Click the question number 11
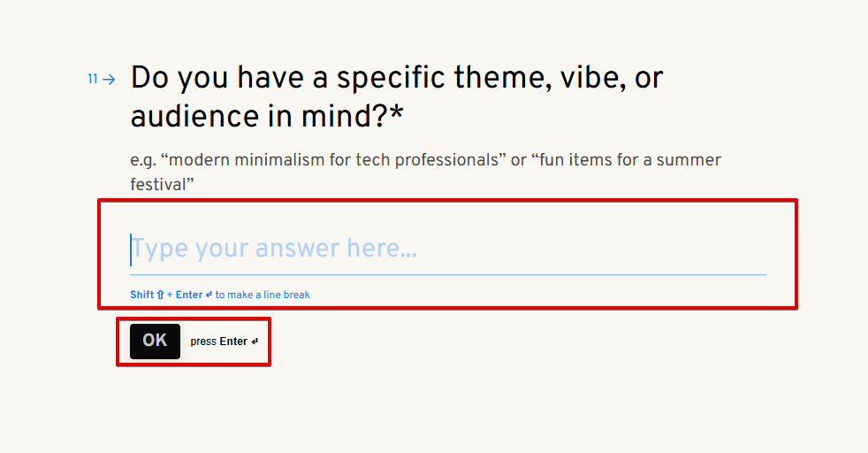Screen dimensions: 868x453 pyautogui.click(x=92, y=80)
